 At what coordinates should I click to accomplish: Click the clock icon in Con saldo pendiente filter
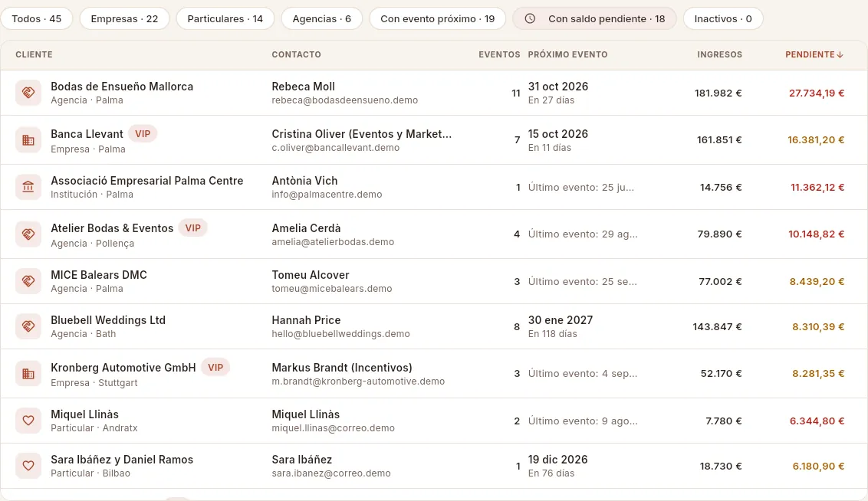pos(530,19)
